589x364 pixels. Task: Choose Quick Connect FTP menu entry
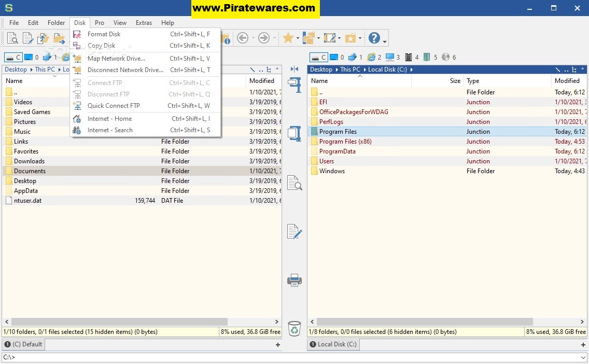click(146, 106)
